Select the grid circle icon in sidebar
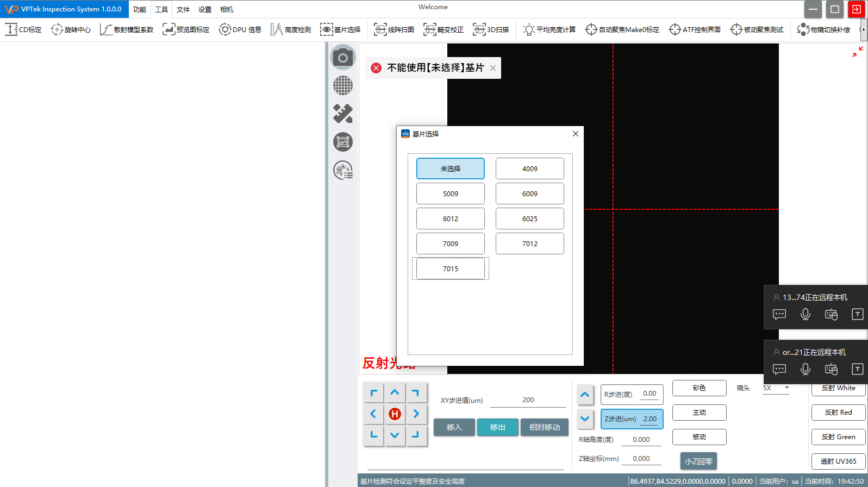The height and width of the screenshot is (487, 868). (x=342, y=85)
